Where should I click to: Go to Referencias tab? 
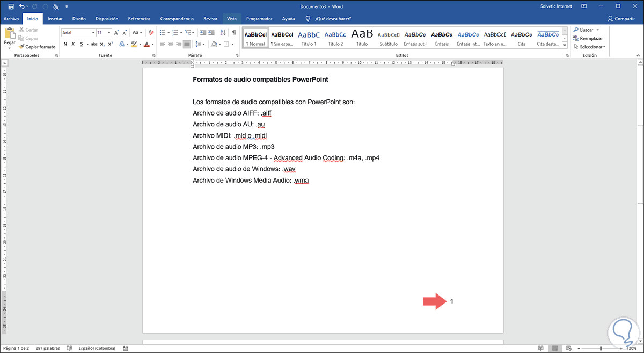[x=139, y=18]
